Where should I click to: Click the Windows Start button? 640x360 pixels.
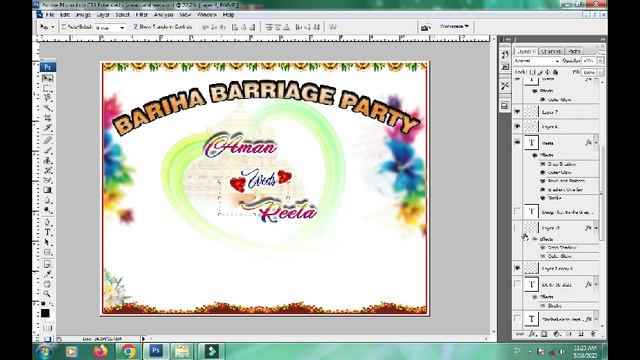coord(44,351)
